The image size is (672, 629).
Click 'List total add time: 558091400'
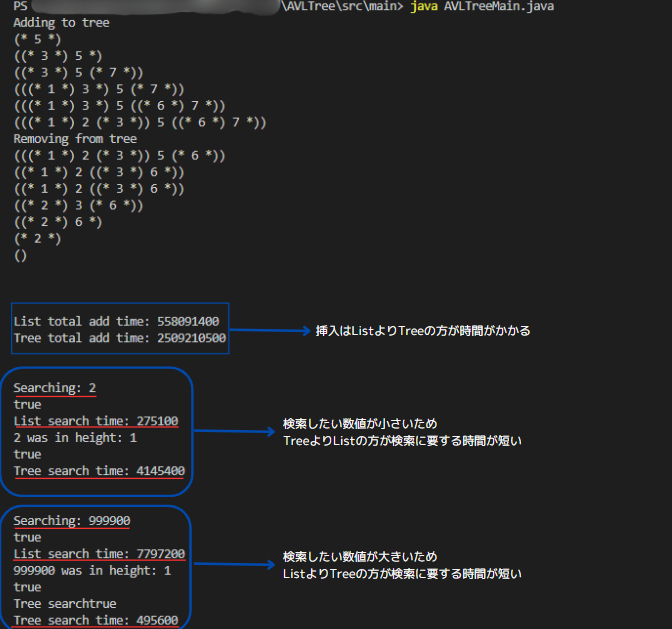pyautogui.click(x=116, y=321)
